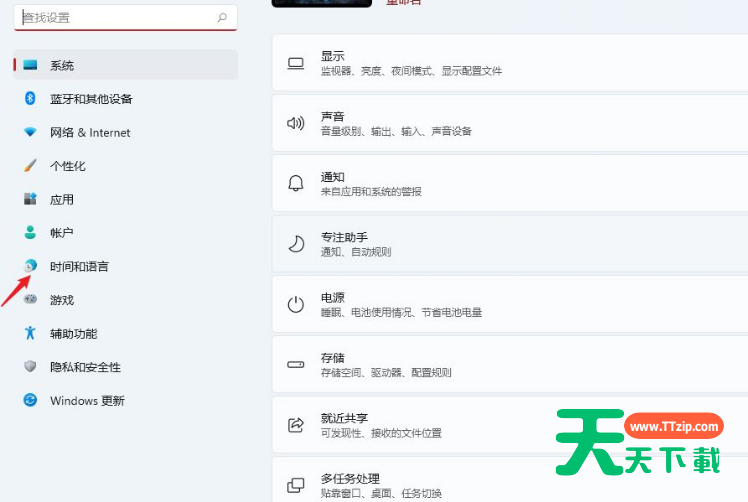Viewport: 748px width, 502px height.
Task: Click the Bluetooth icon for 蓝牙和其他设备
Action: pos(30,99)
